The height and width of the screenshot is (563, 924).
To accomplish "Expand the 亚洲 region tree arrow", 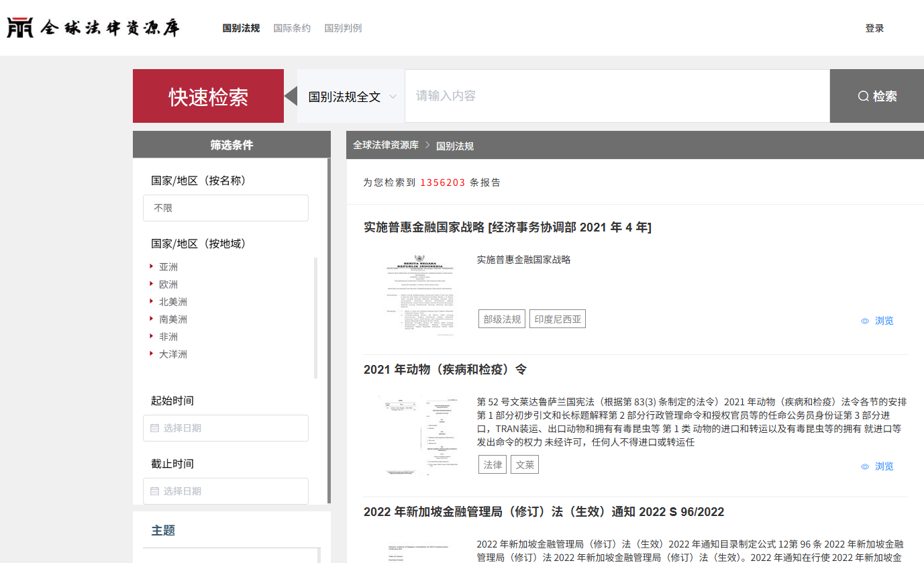I will (x=152, y=266).
